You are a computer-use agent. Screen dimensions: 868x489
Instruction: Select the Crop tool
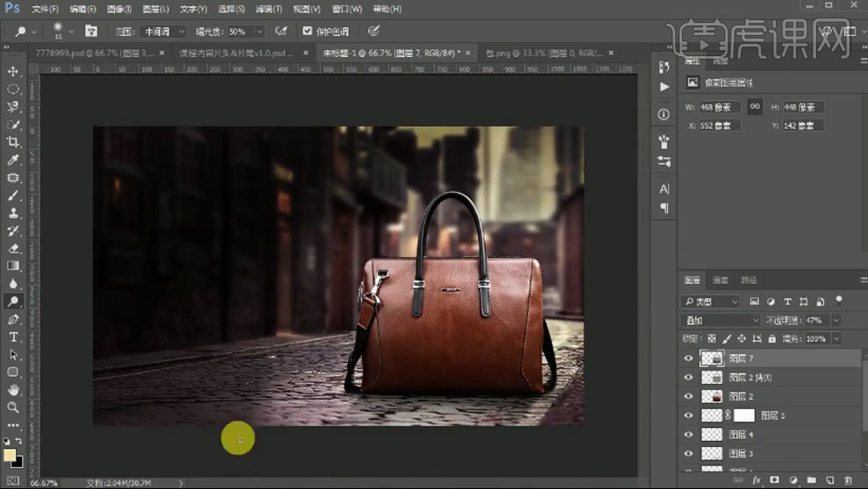[13, 142]
